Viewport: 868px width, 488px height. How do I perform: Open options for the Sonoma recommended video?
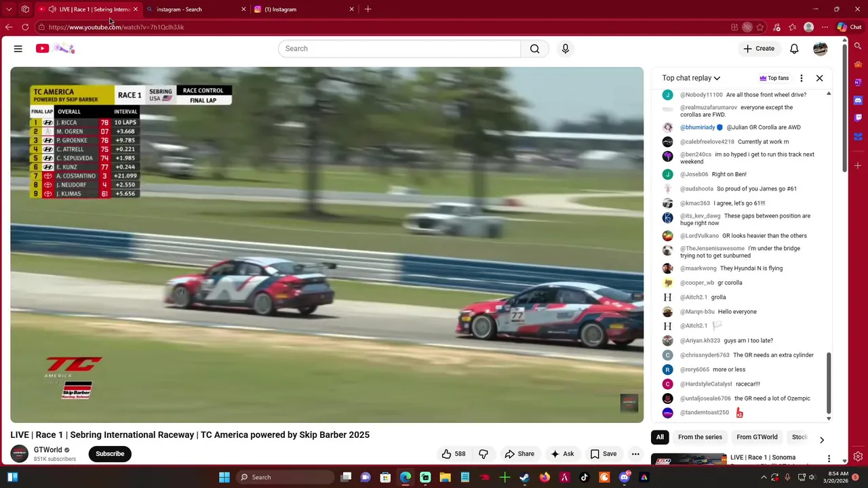pos(829,459)
